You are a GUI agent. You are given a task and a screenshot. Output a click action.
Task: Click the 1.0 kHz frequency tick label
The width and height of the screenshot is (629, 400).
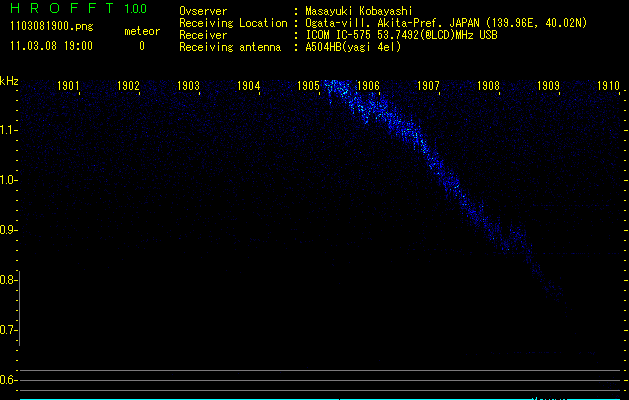point(8,180)
